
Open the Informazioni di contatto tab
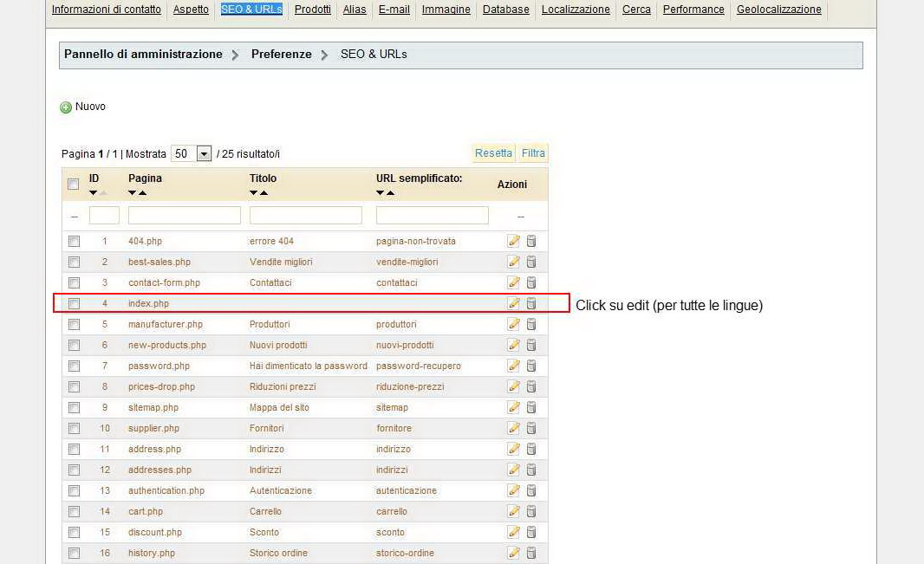[x=106, y=10]
